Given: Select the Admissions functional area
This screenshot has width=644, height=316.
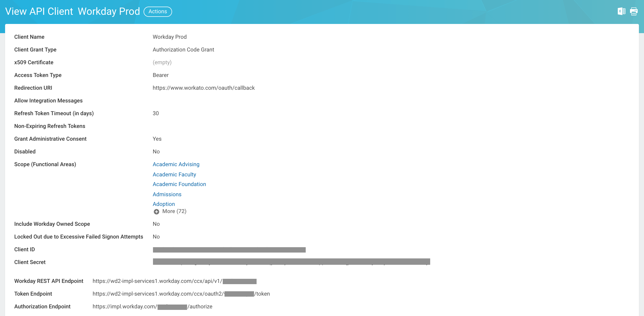Looking at the screenshot, I should tap(167, 194).
